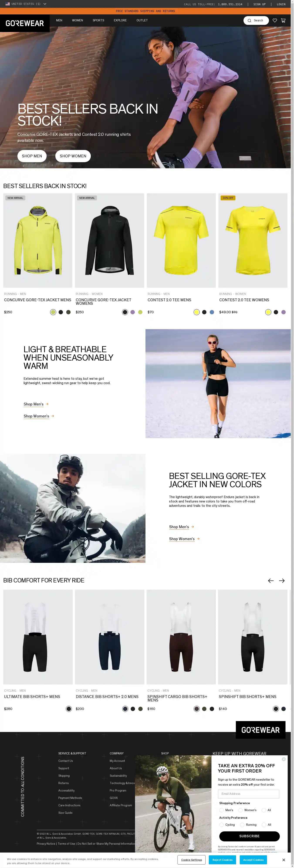
Task: Open the wishlist heart icon
Action: [275, 20]
